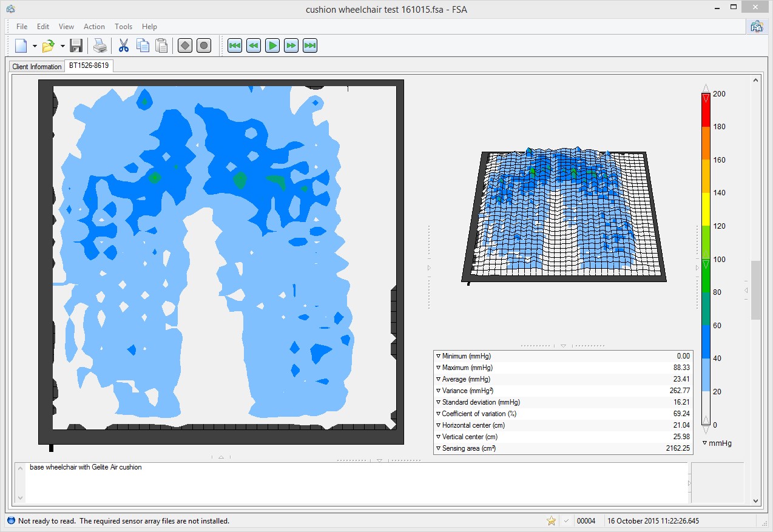Click the Cut scissors icon
The height and width of the screenshot is (532, 773).
pyautogui.click(x=124, y=45)
